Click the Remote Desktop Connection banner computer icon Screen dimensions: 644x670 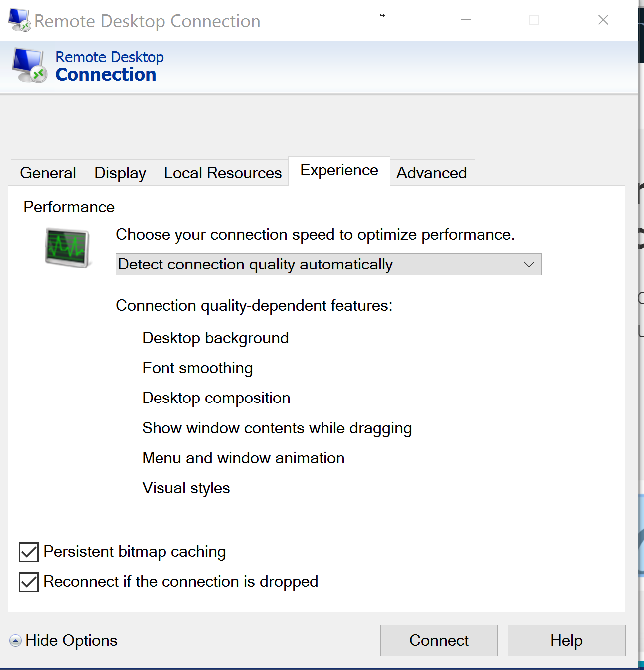30,66
